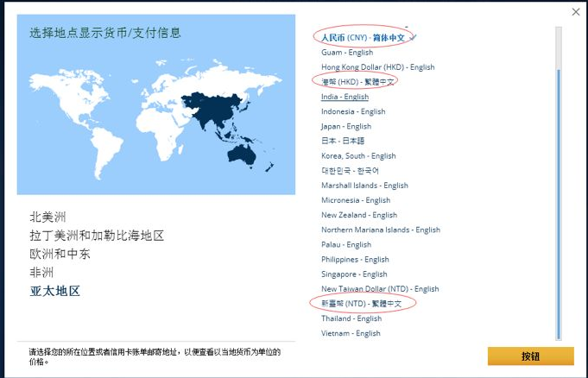Click the yellow 按钮 button
The height and width of the screenshot is (378, 588).
pos(530,356)
